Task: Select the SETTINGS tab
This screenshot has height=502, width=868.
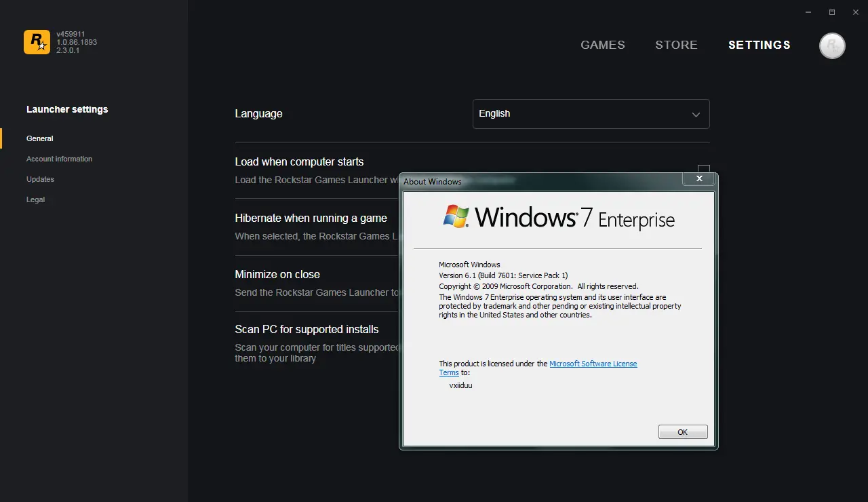Action: (759, 45)
